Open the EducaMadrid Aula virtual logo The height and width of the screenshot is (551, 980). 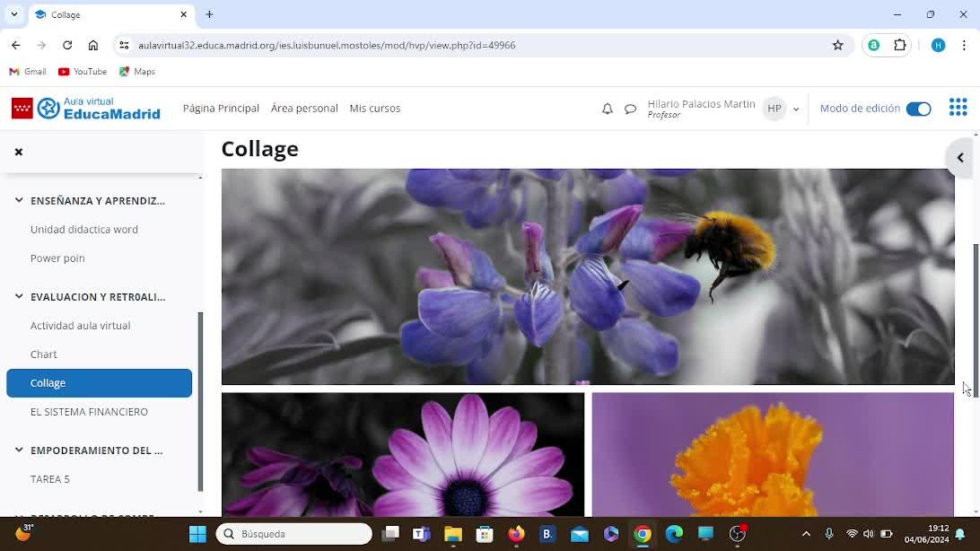[85, 108]
